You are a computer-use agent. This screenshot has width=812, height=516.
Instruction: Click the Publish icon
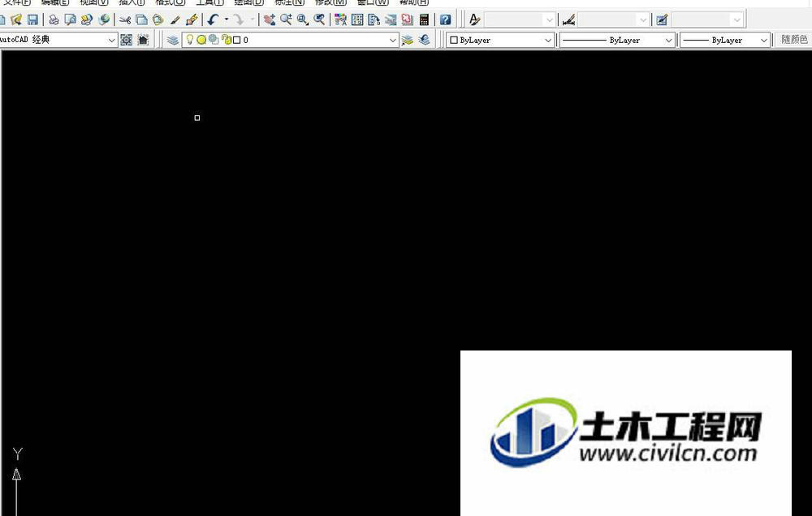[87, 20]
